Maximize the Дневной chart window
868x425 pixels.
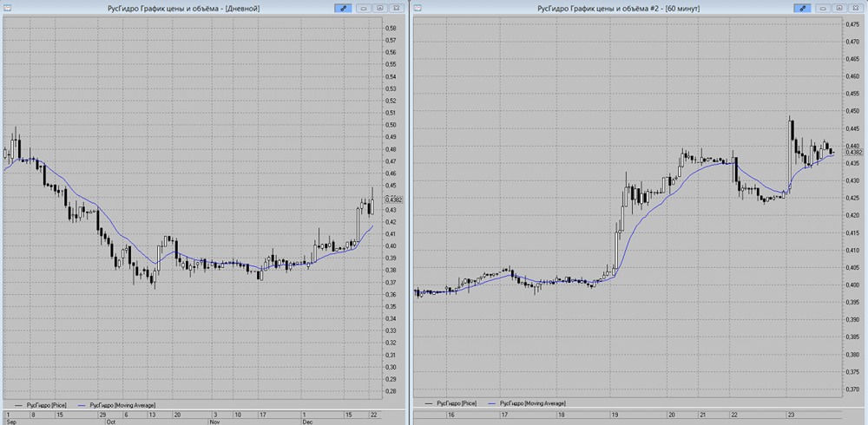[x=380, y=9]
